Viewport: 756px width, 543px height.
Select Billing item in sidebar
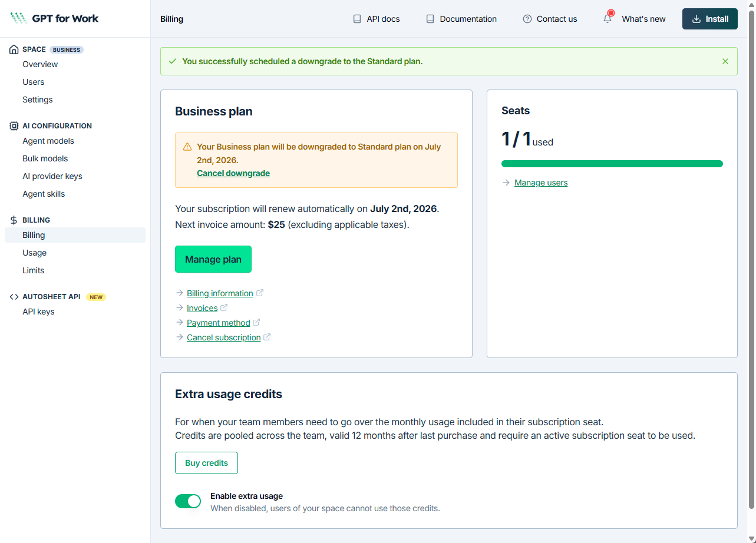tap(75, 235)
